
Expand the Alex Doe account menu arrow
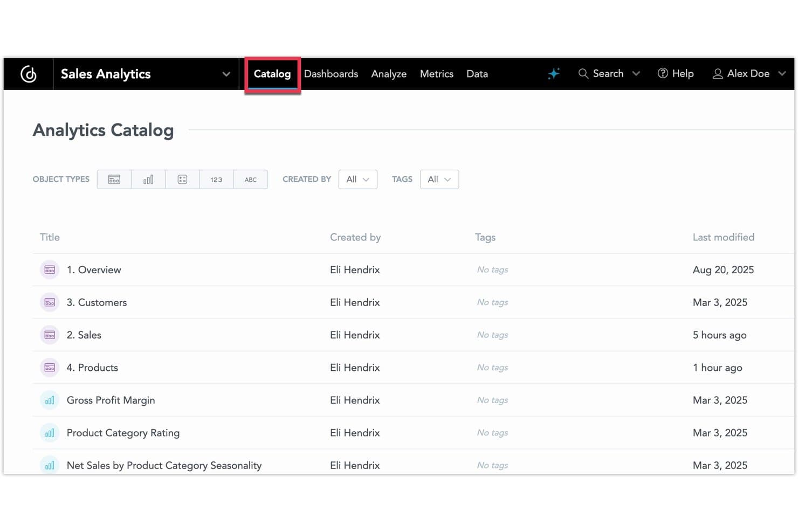pyautogui.click(x=782, y=74)
